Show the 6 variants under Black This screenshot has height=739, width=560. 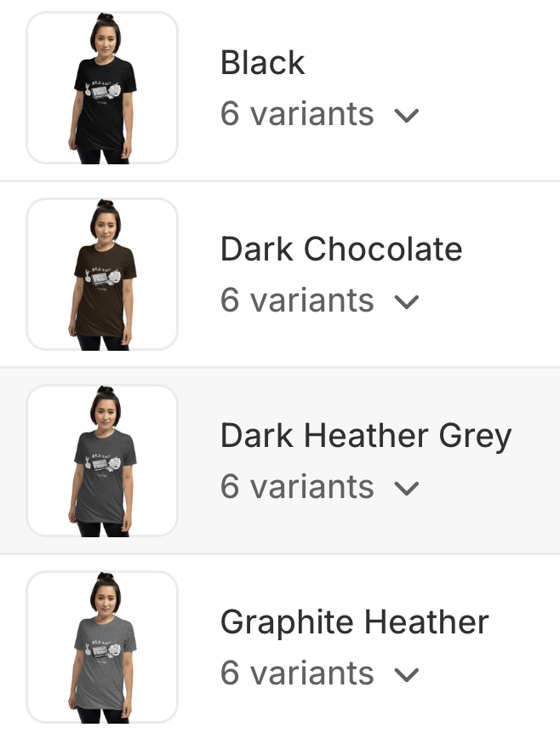(x=297, y=114)
